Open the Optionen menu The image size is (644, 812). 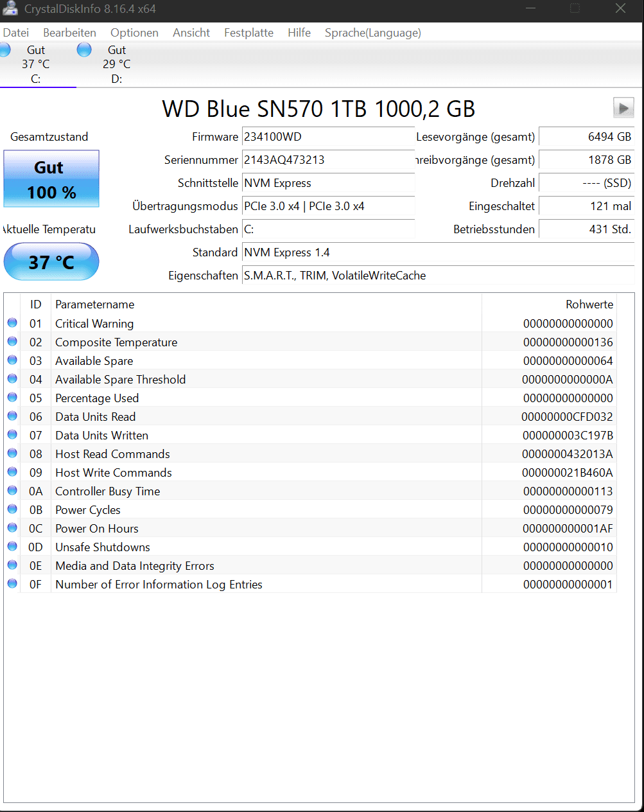pyautogui.click(x=134, y=33)
